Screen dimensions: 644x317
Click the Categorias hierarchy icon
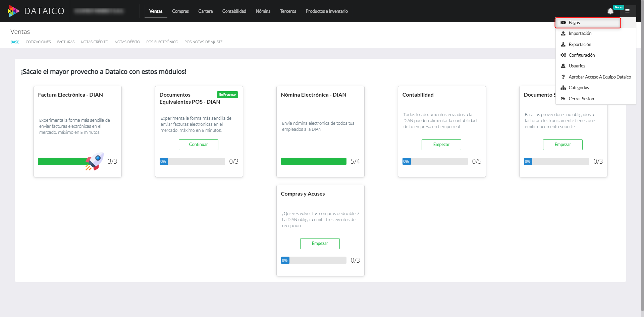point(563,88)
